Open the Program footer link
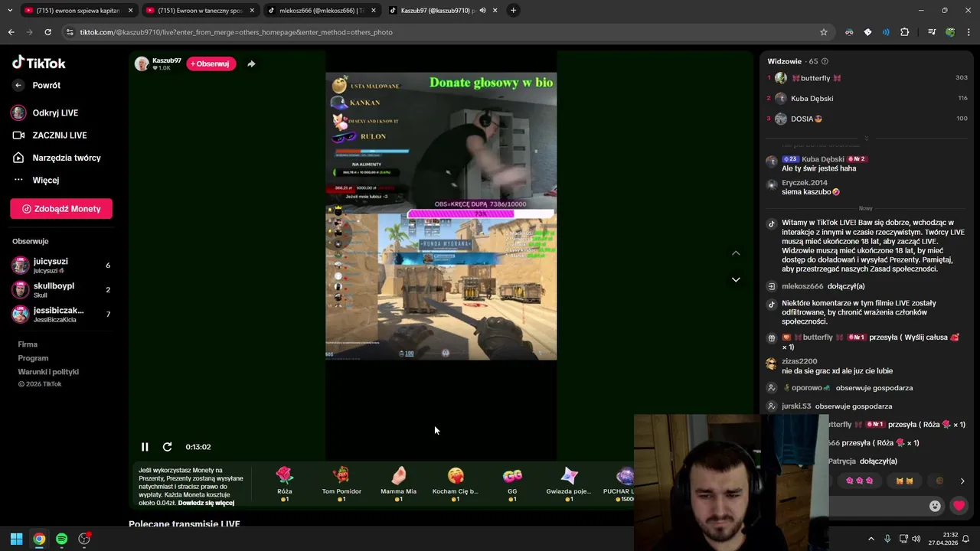Screen dimensions: 980x551 tap(33, 358)
